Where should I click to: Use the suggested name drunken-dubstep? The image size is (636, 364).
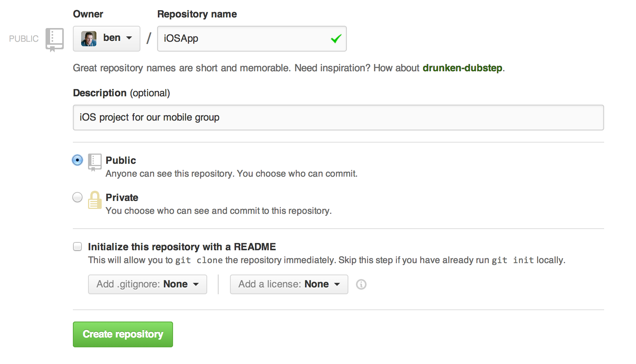(462, 68)
